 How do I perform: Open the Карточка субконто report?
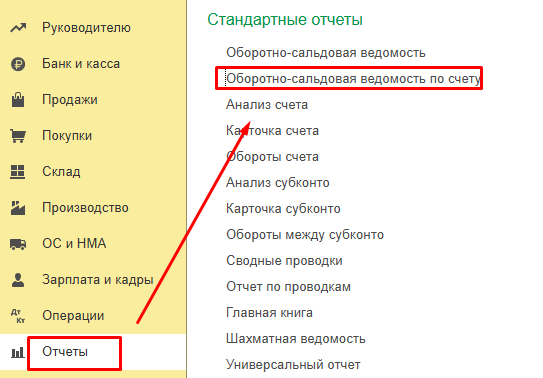point(283,209)
